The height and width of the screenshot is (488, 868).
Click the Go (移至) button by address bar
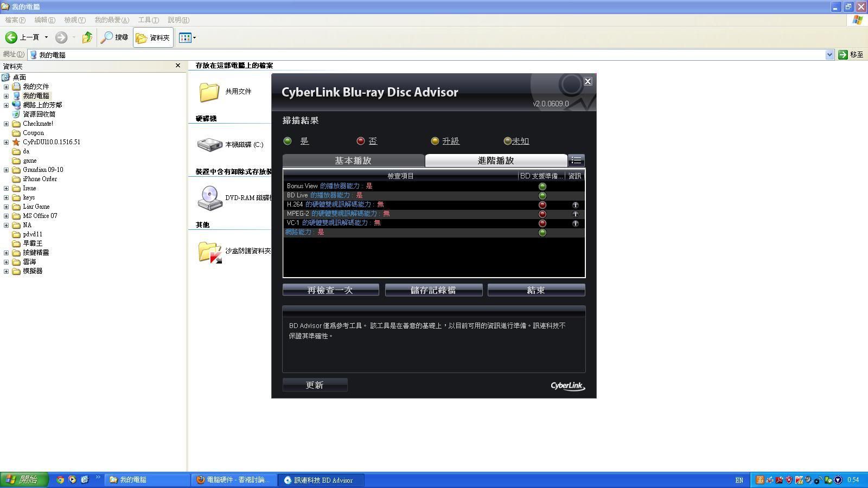tap(851, 55)
